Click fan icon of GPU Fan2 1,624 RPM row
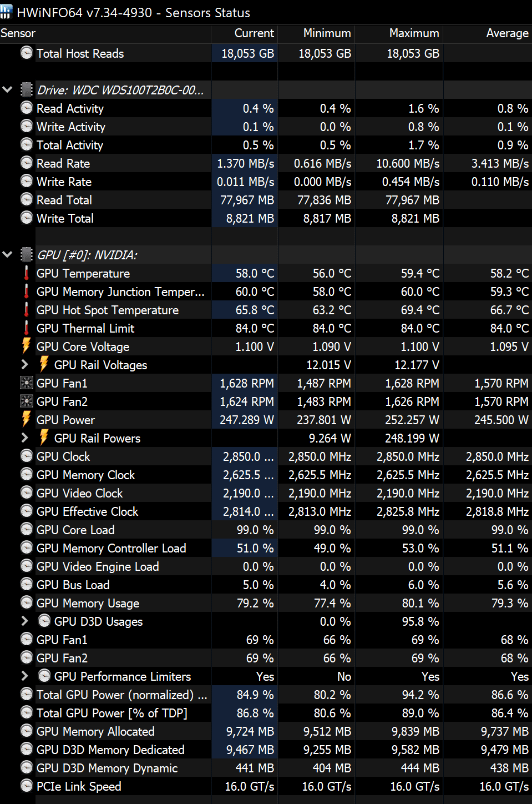Screen dimensions: 532x804 (26, 401)
